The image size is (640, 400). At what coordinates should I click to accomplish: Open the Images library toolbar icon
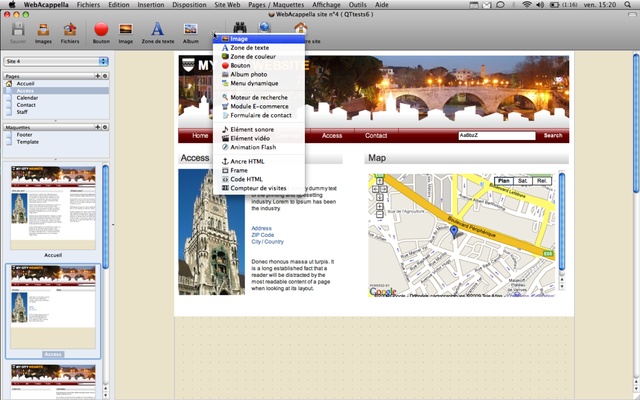tap(43, 29)
